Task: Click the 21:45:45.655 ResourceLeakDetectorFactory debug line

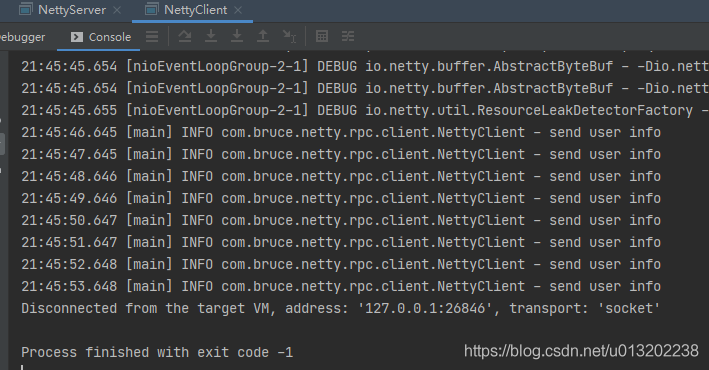Action: coord(365,110)
